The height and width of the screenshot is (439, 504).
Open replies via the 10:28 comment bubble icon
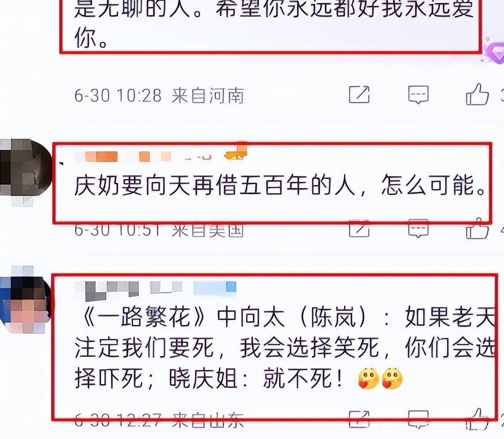[x=418, y=95]
